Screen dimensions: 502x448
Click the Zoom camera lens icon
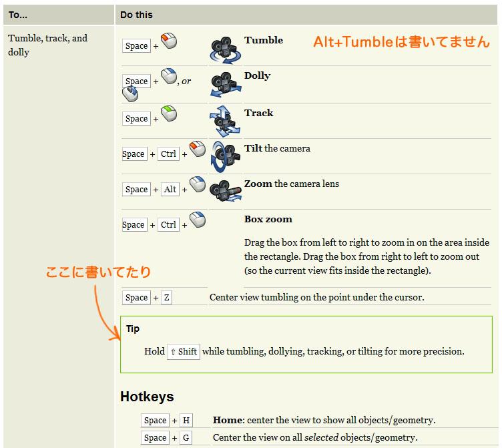point(225,190)
